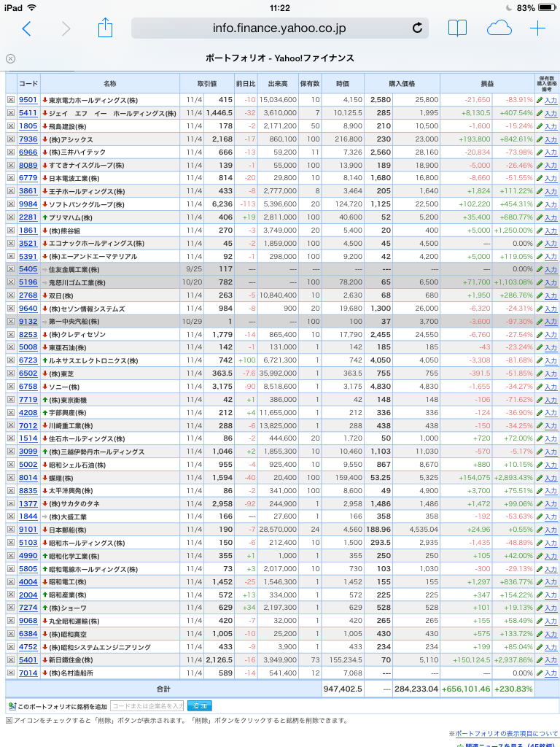Click pencil edit icon in row 7936
560x747 pixels.
[x=540, y=139]
